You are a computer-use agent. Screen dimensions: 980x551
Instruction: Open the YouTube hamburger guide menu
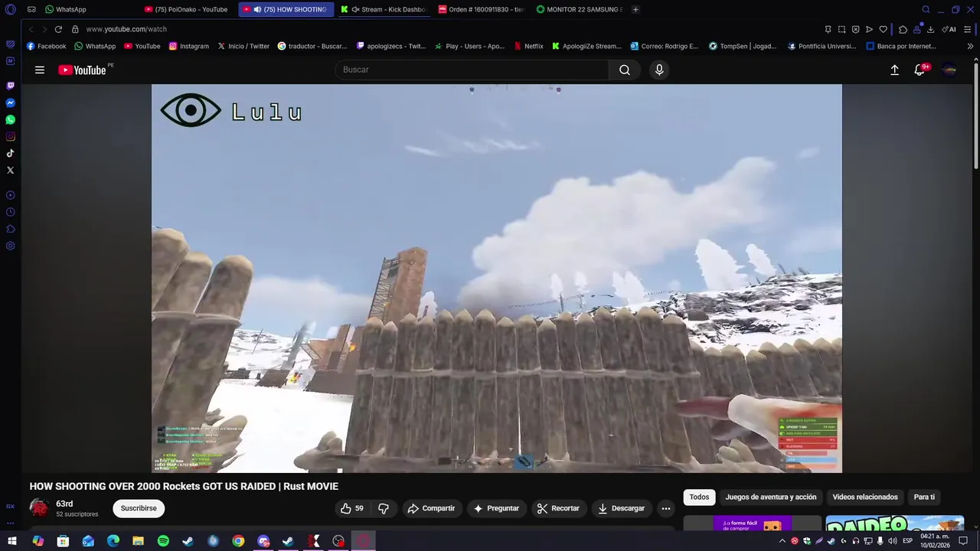40,70
